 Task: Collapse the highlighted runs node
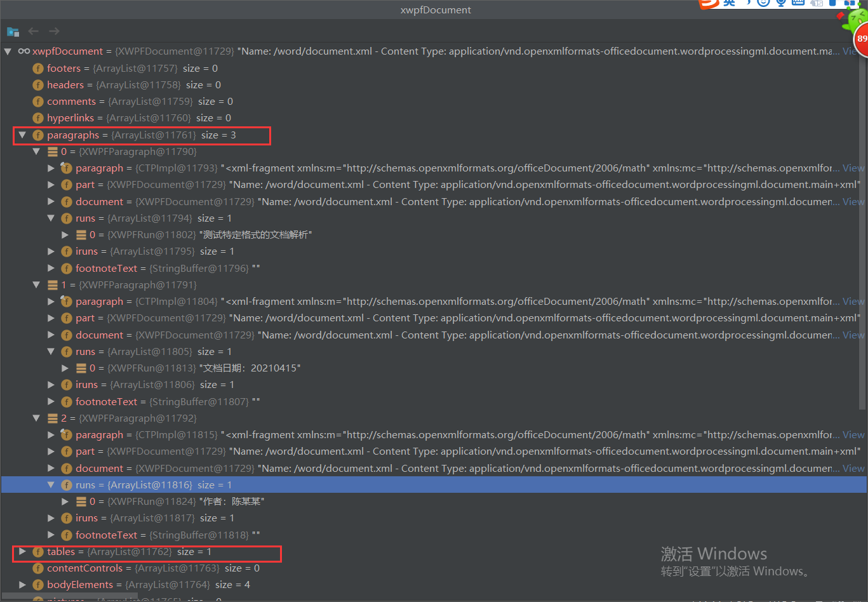click(51, 484)
